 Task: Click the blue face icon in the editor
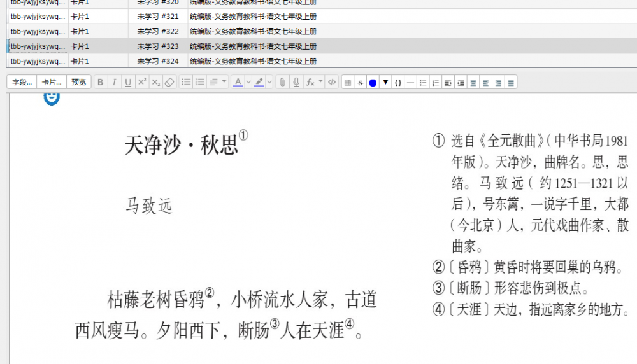52,98
